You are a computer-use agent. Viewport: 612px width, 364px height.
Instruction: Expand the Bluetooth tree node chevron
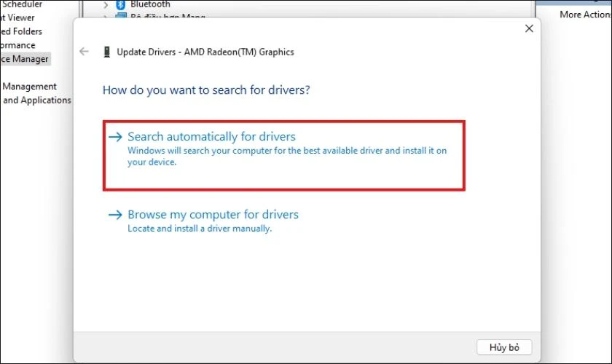(106, 5)
